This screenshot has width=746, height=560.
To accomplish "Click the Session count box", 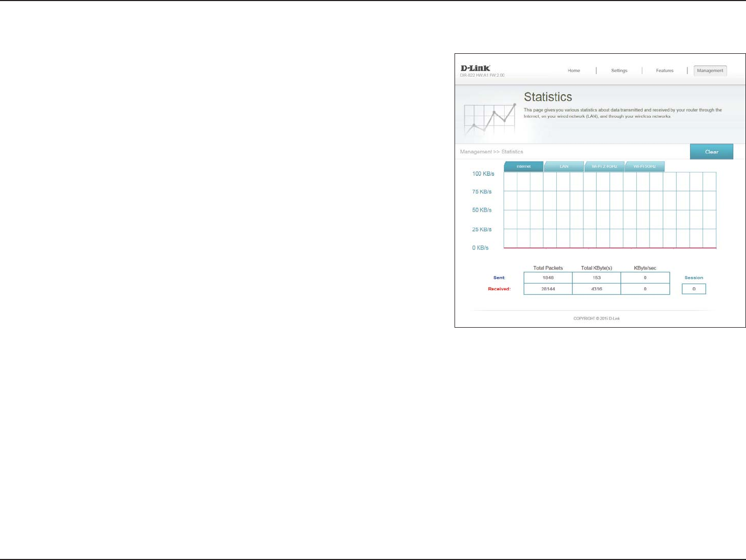I will [x=694, y=289].
